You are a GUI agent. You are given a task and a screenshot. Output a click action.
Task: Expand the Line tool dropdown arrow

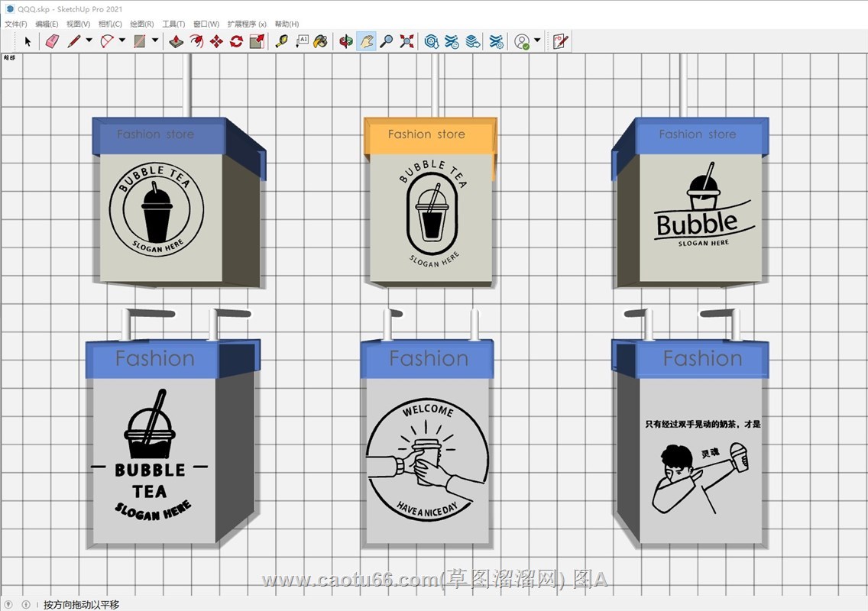(89, 40)
